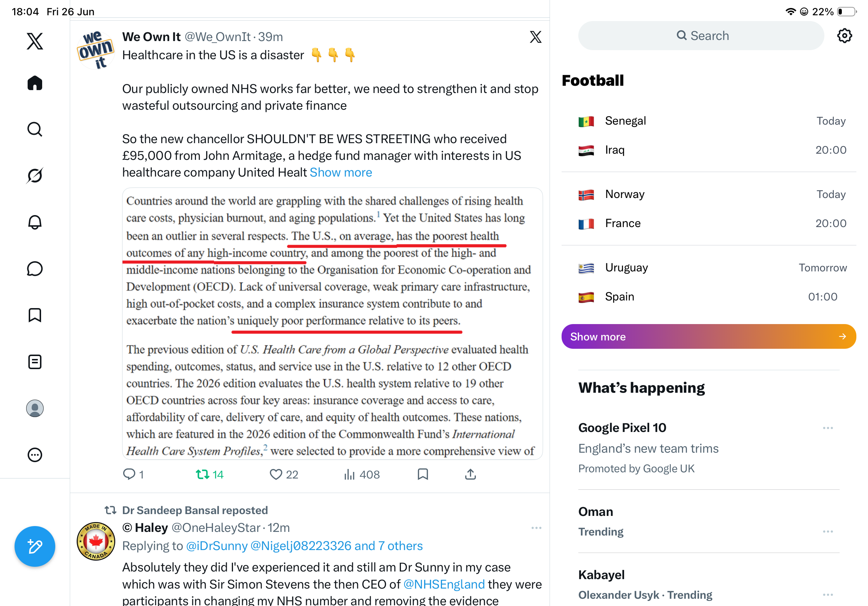
Task: Open the Grok icon in sidebar
Action: click(x=35, y=175)
